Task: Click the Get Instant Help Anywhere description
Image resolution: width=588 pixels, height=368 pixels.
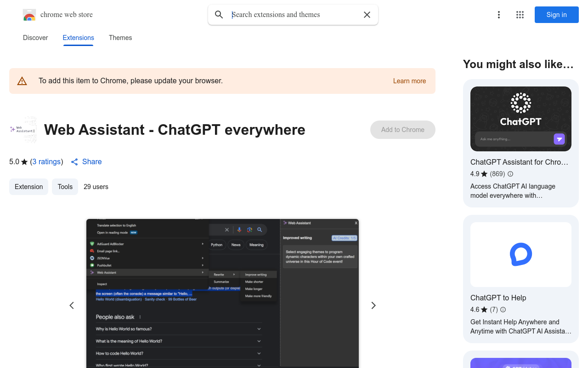Action: point(521,327)
